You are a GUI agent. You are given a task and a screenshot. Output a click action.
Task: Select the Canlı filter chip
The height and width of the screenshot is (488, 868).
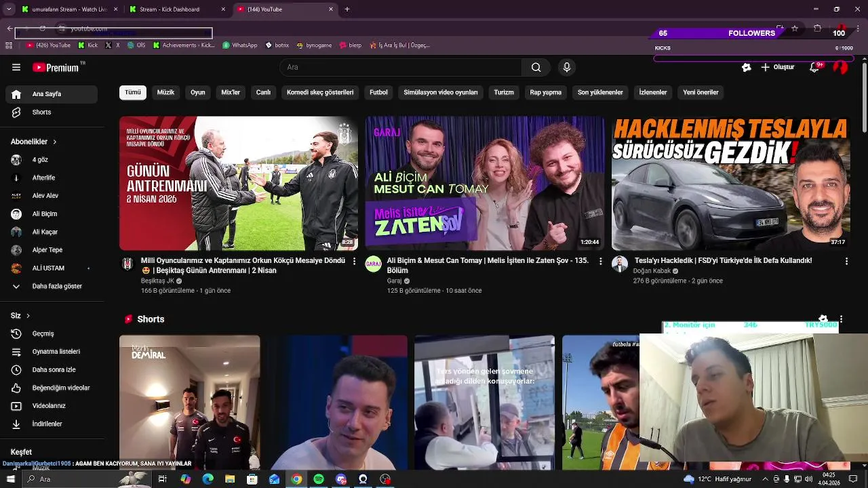click(263, 92)
